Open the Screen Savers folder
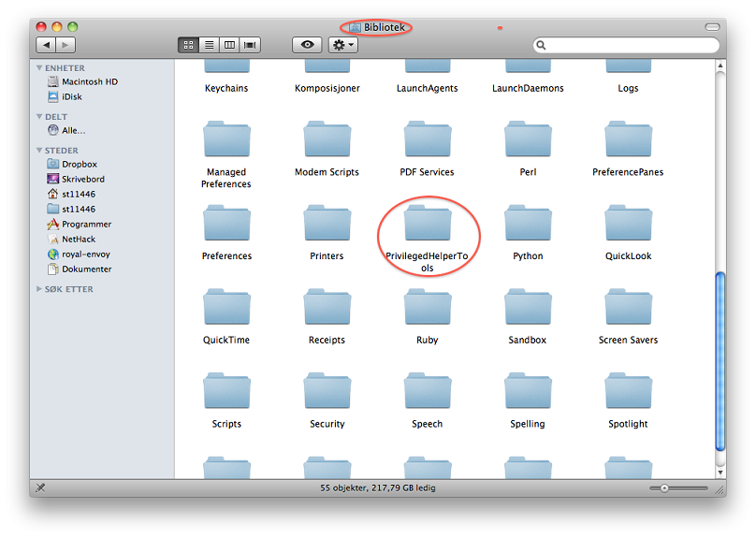 628,311
